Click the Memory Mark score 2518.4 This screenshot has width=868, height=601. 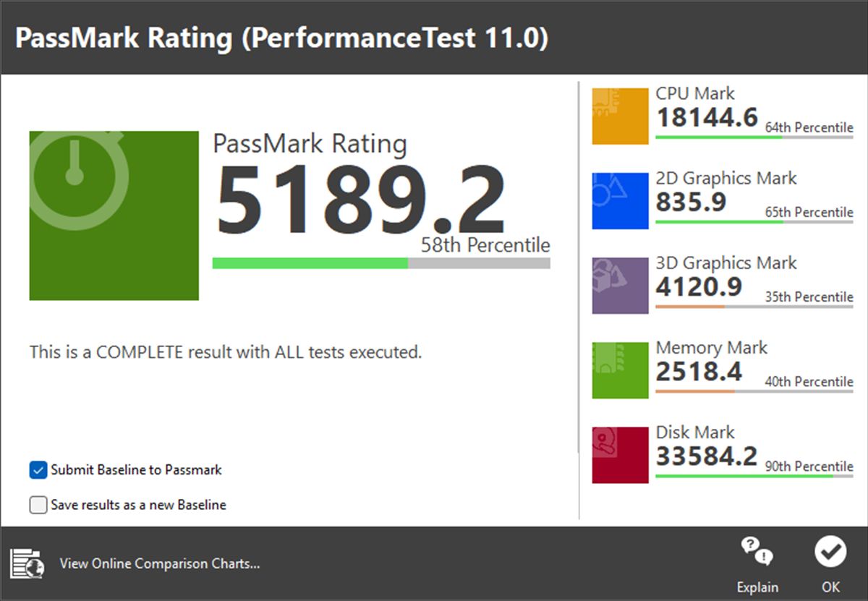point(698,372)
